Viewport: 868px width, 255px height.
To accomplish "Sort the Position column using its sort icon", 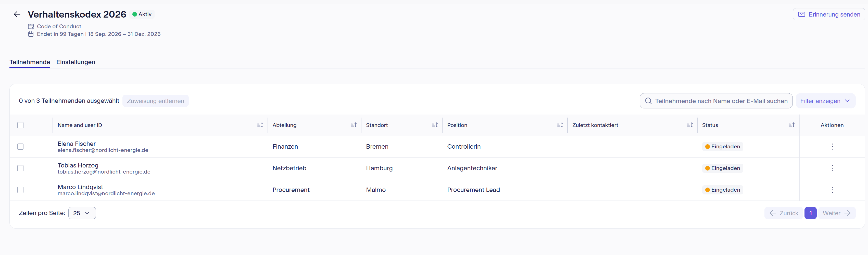I will 560,125.
